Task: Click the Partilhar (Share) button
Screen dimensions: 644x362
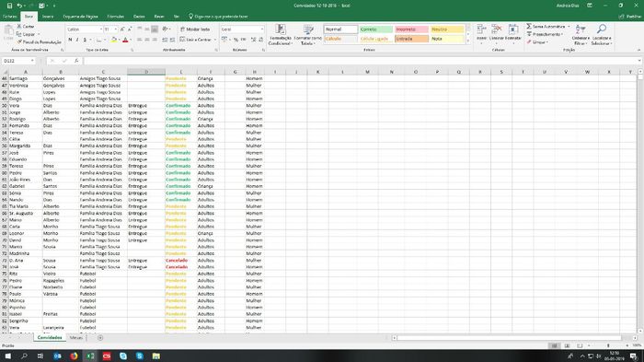Action: pos(630,17)
